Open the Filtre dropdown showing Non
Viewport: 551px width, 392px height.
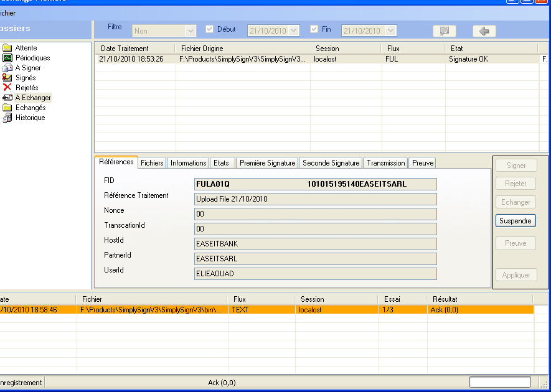[x=164, y=31]
